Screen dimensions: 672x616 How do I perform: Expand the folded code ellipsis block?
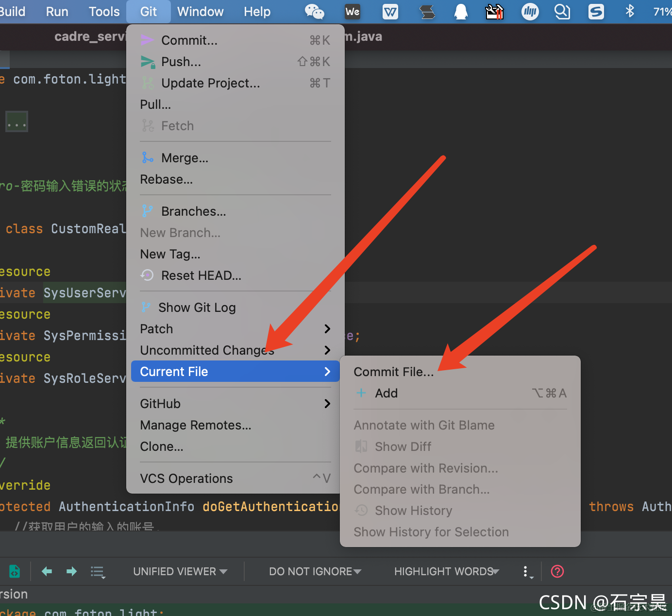17,121
